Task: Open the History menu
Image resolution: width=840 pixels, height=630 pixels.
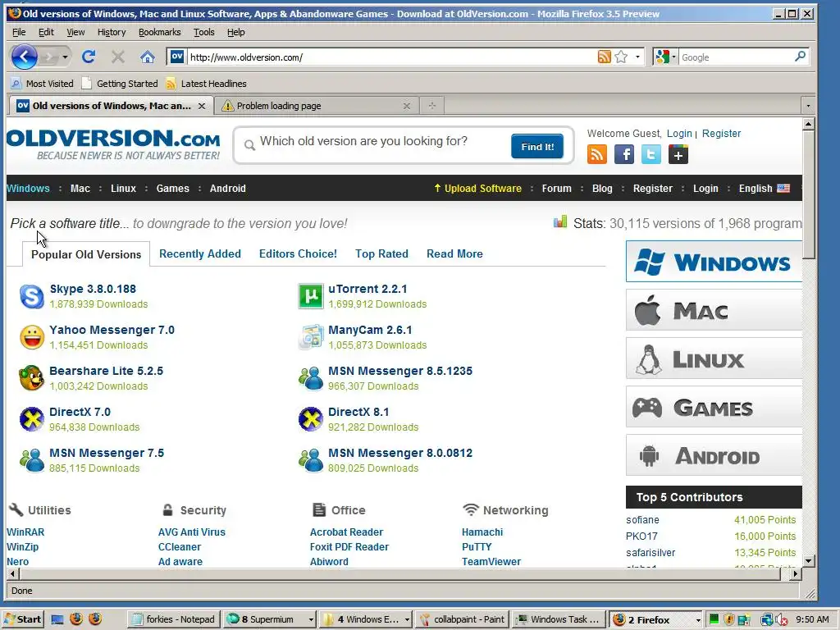Action: (112, 32)
